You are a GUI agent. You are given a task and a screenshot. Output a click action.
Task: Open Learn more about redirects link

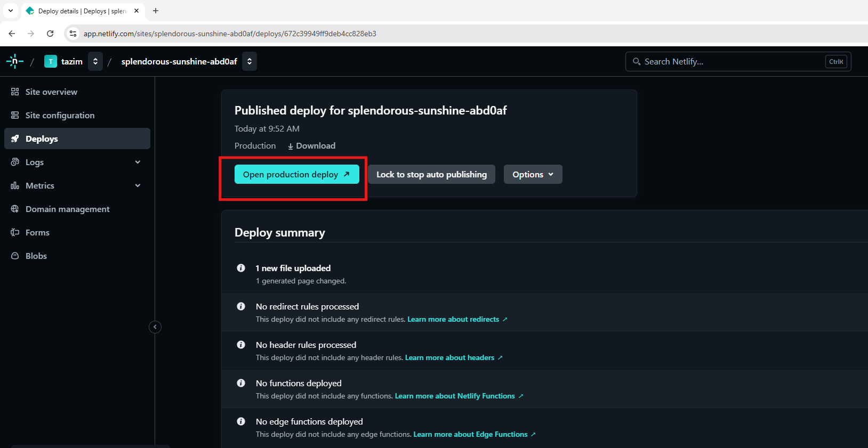(453, 319)
